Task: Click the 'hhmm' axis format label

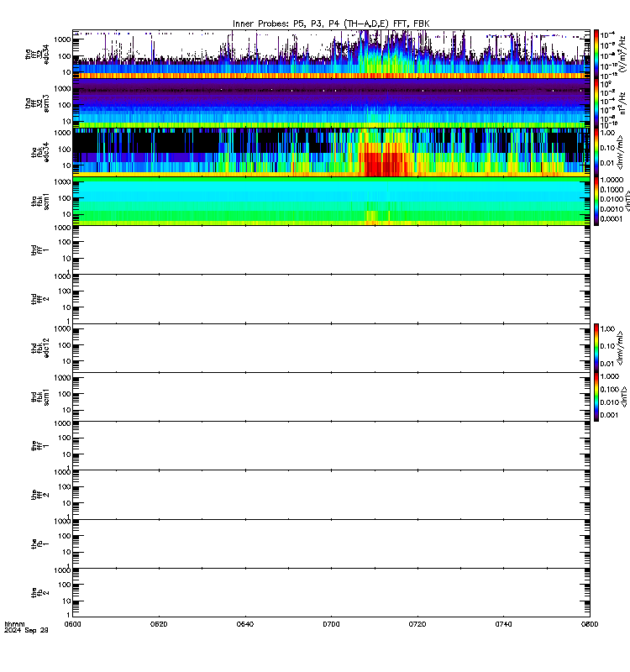Action: coord(14,624)
